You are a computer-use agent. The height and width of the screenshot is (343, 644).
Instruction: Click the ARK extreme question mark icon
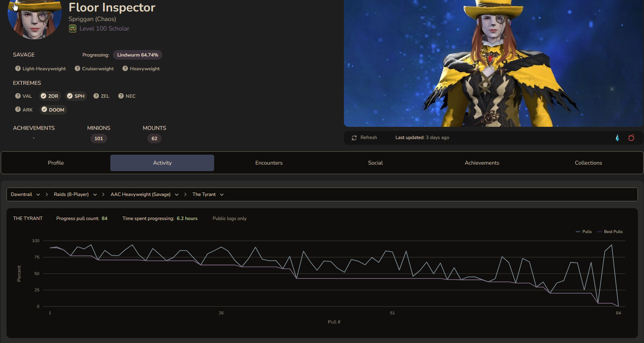[18, 110]
